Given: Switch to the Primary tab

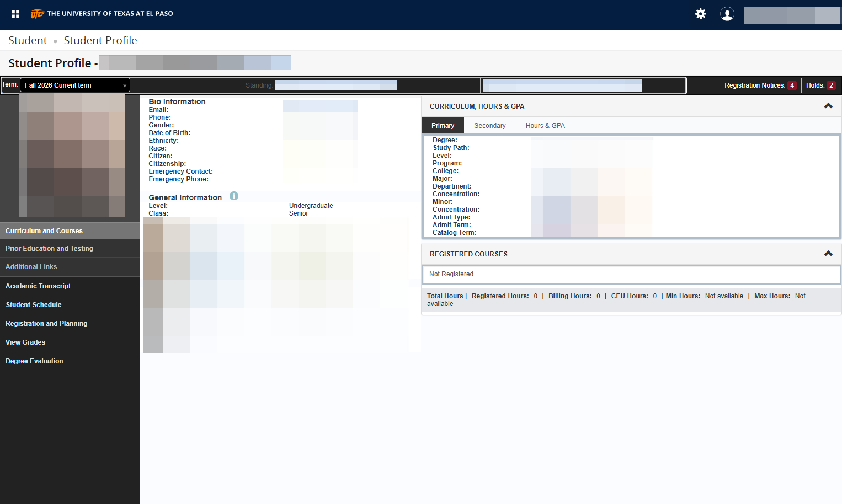Looking at the screenshot, I should click(x=443, y=126).
